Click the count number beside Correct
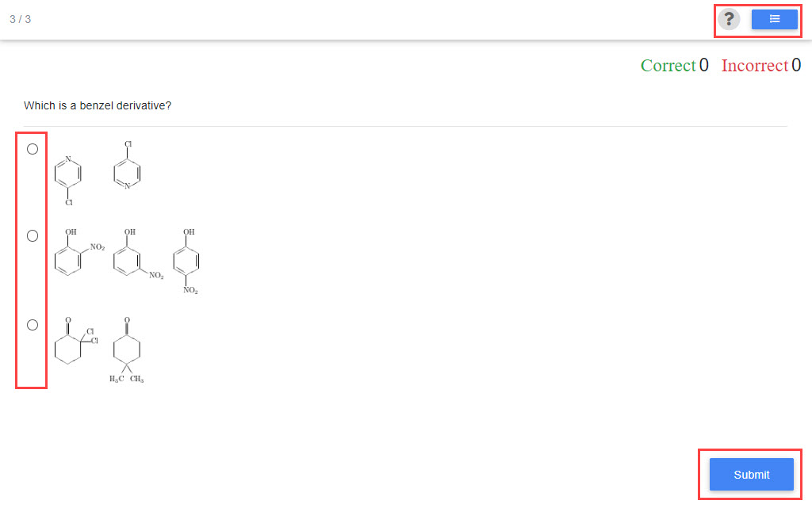The image size is (812, 508). coord(704,66)
